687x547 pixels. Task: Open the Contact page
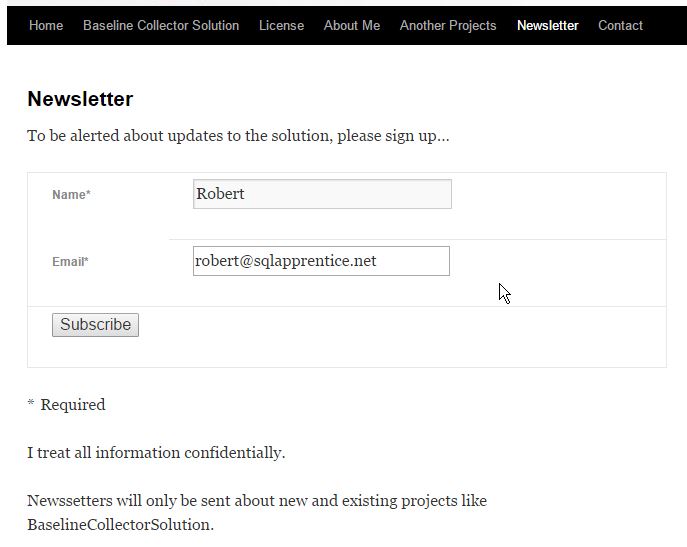click(x=620, y=25)
